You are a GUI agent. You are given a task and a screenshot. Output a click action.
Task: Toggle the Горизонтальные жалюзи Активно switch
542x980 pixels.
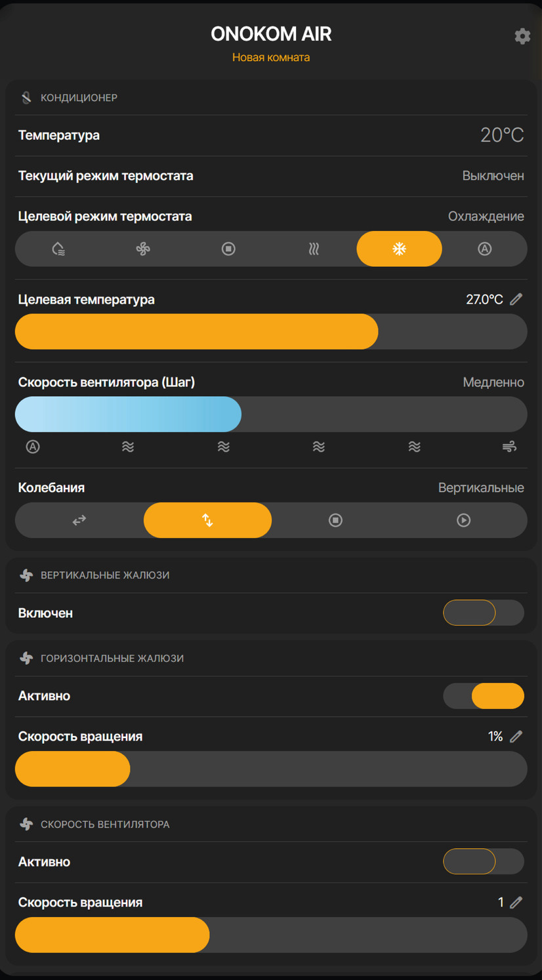(484, 696)
